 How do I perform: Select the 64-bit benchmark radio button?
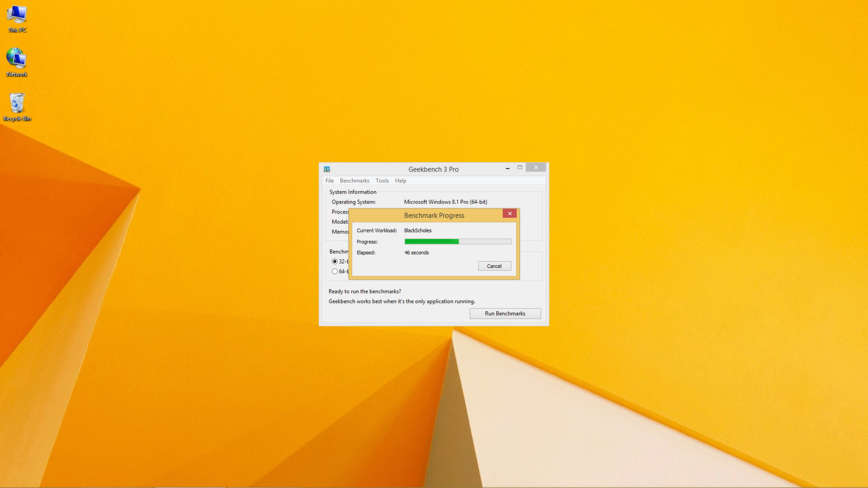(335, 271)
